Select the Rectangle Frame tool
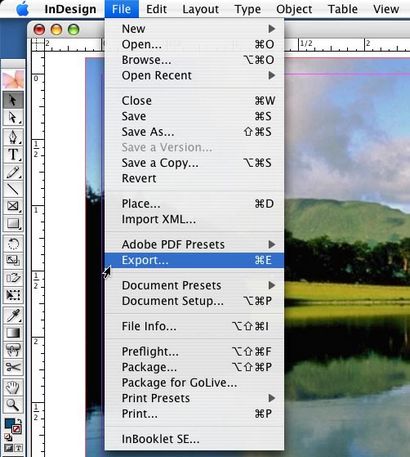The image size is (410, 457). (x=13, y=206)
